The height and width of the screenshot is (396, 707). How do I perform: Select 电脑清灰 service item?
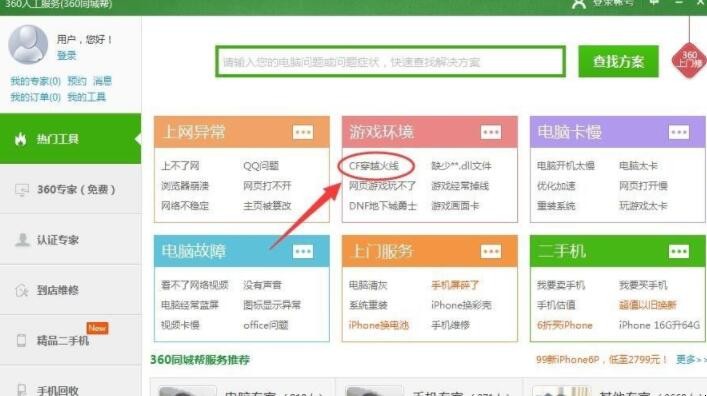[x=368, y=285]
